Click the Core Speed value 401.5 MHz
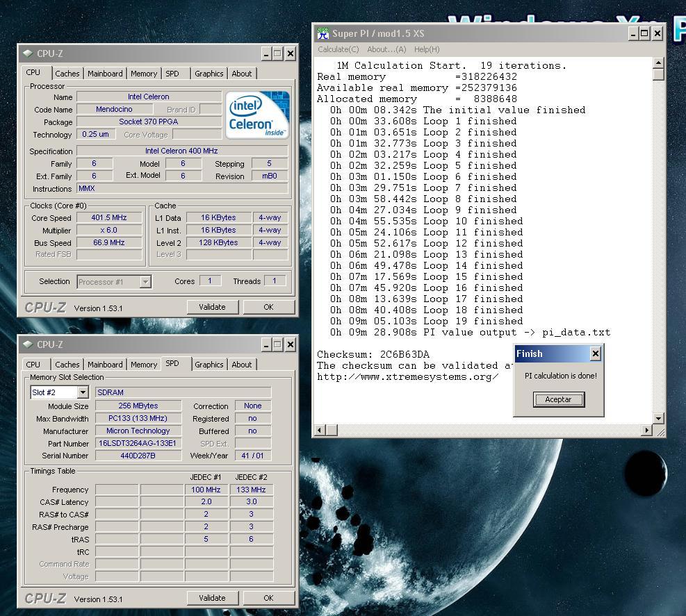 (x=109, y=217)
